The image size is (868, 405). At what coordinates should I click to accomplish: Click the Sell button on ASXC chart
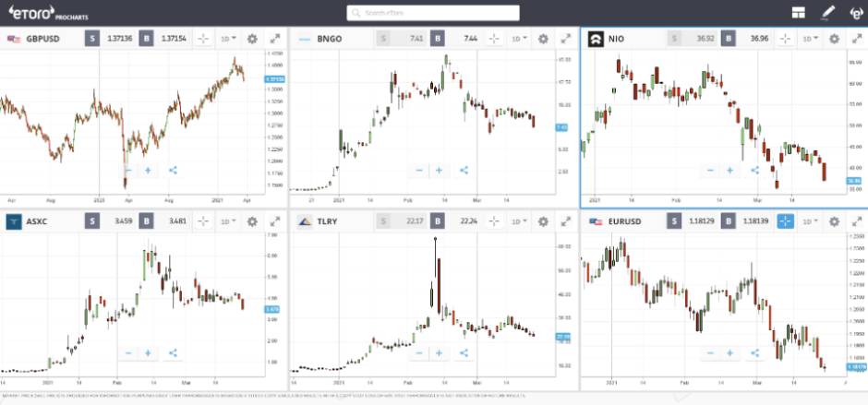click(92, 221)
